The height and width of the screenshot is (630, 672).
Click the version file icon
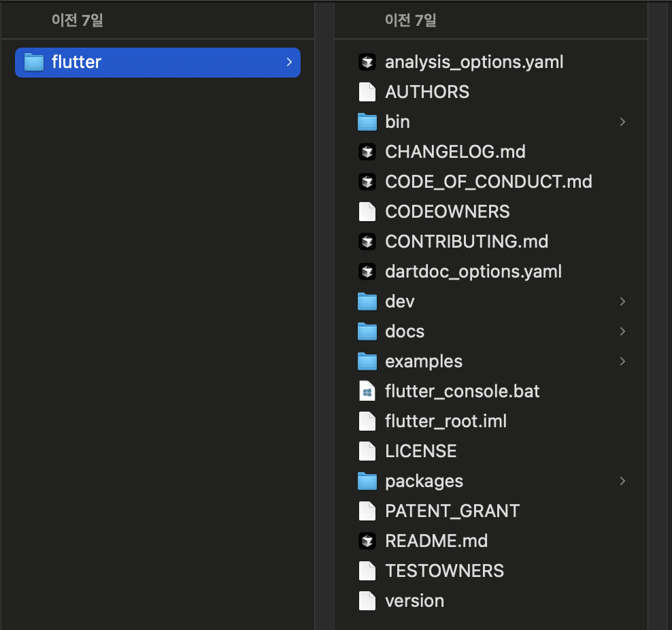click(367, 601)
